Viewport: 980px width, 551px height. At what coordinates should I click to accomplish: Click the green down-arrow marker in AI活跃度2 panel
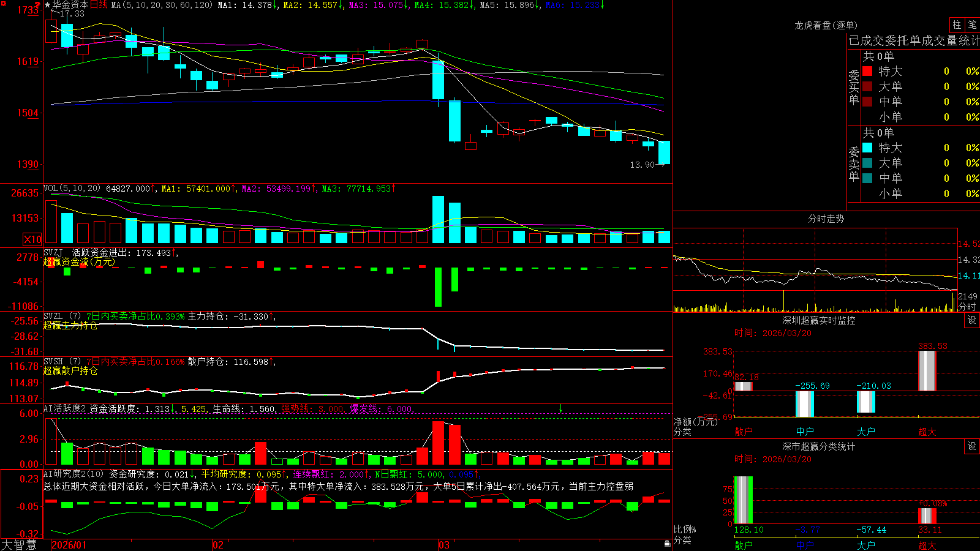click(x=560, y=408)
